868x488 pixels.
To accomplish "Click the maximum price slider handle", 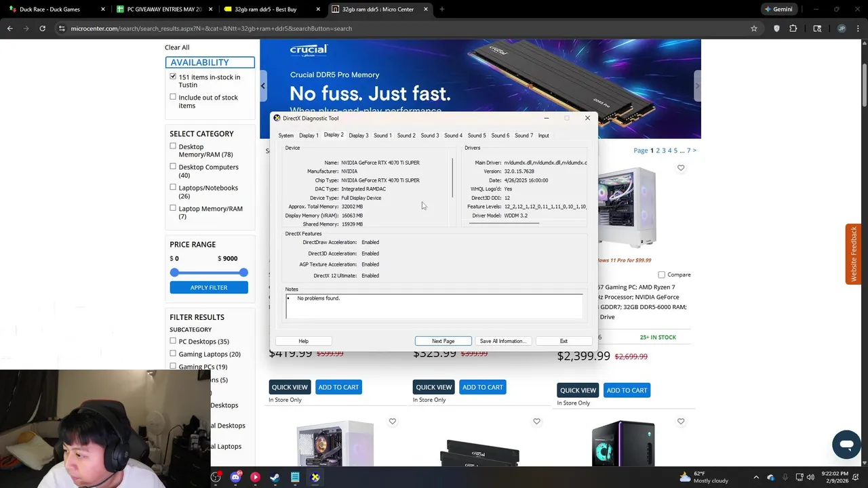I will point(243,272).
